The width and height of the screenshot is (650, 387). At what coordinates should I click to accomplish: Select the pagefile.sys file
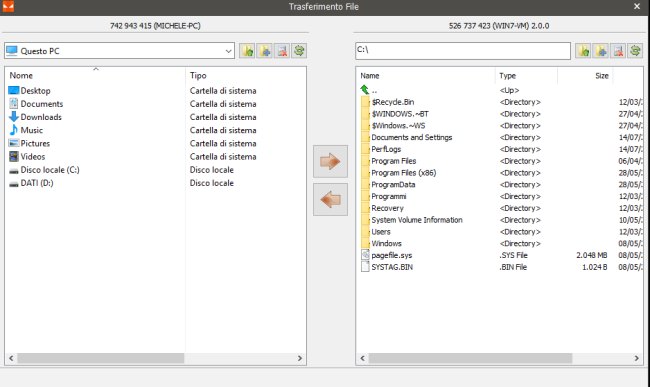[391, 255]
